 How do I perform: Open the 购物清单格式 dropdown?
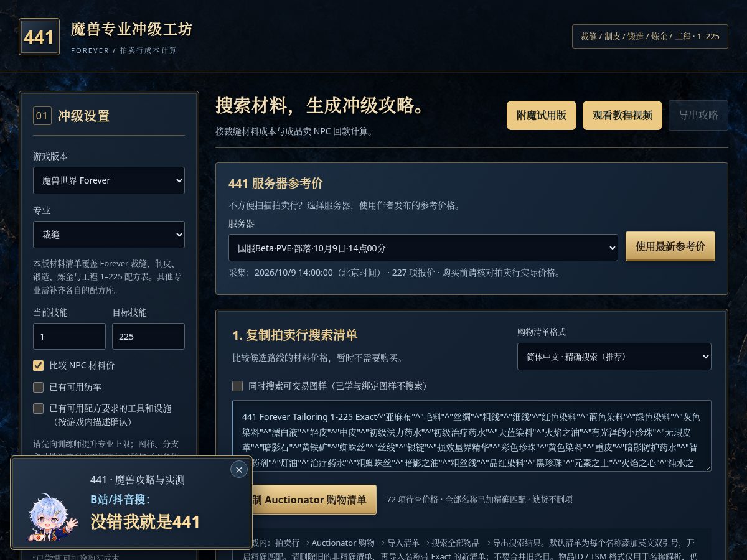[614, 357]
